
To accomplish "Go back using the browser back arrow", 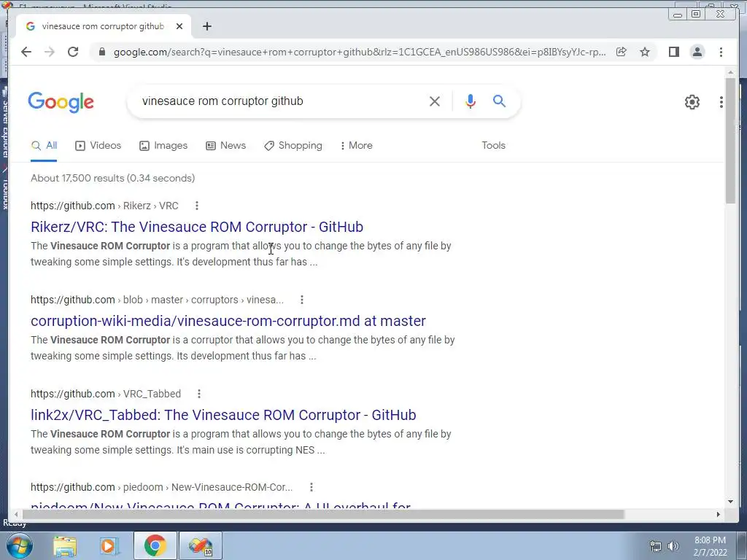I will coord(26,52).
